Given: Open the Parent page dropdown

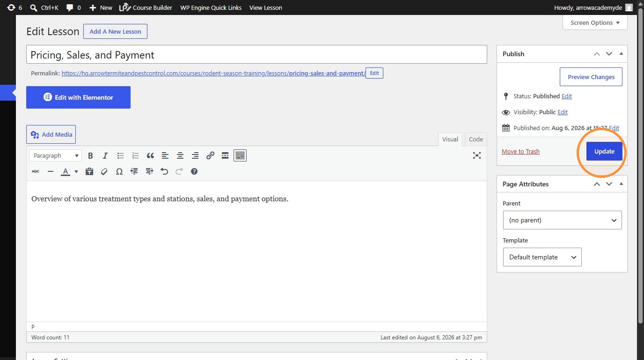Looking at the screenshot, I should click(x=562, y=220).
